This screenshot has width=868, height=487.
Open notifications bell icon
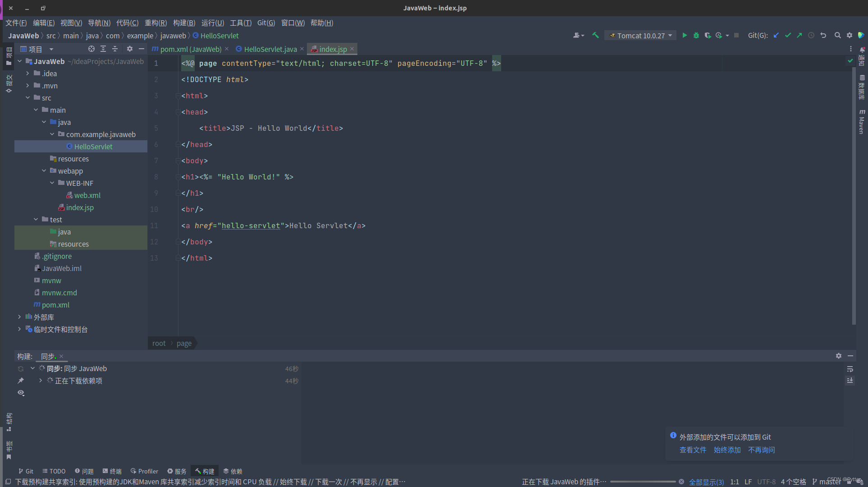tap(862, 50)
